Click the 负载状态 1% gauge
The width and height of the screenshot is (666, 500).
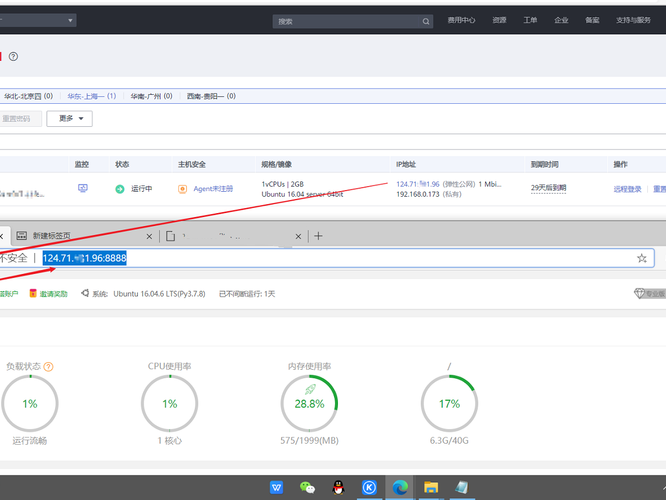[x=30, y=404]
